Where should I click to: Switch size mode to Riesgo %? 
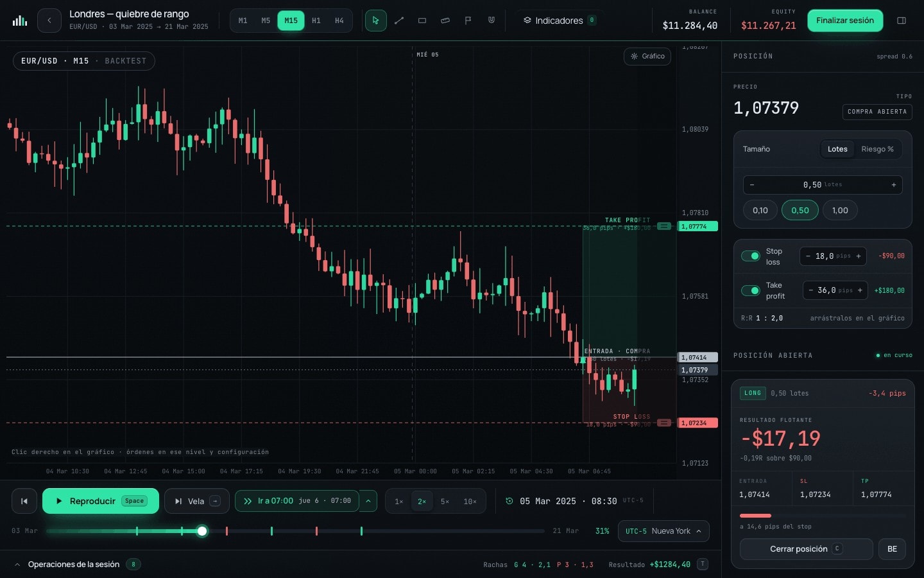[877, 149]
